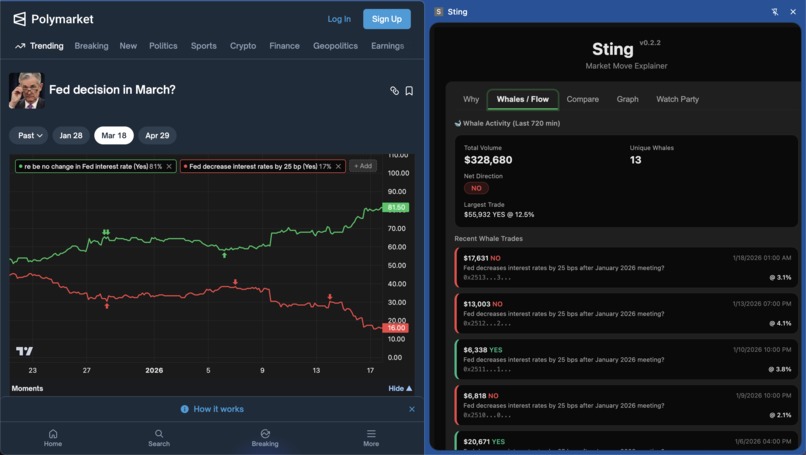Viewport: 806px width, 455px height.
Task: Open the Crypto category
Action: (x=243, y=46)
